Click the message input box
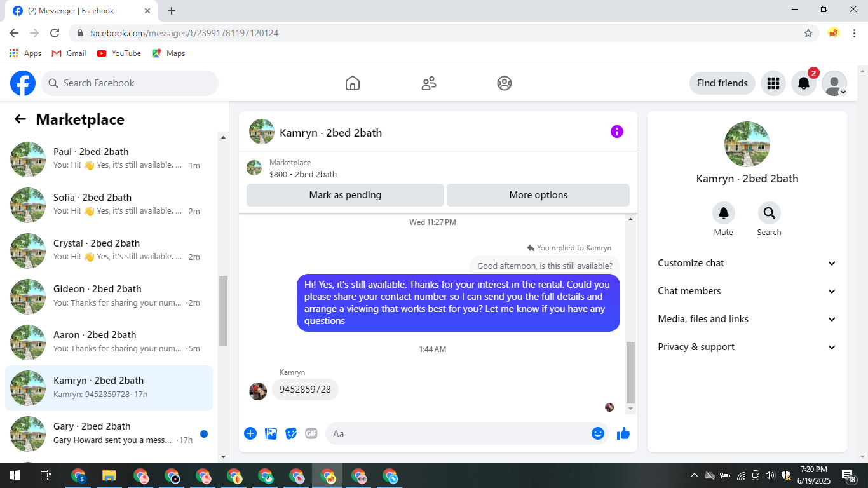The height and width of the screenshot is (488, 868). [x=467, y=433]
